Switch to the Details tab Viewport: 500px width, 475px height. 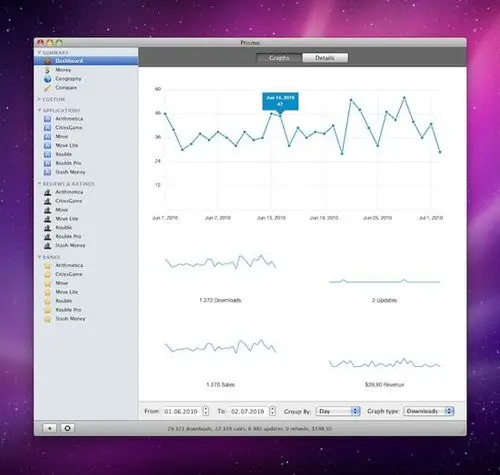325,58
